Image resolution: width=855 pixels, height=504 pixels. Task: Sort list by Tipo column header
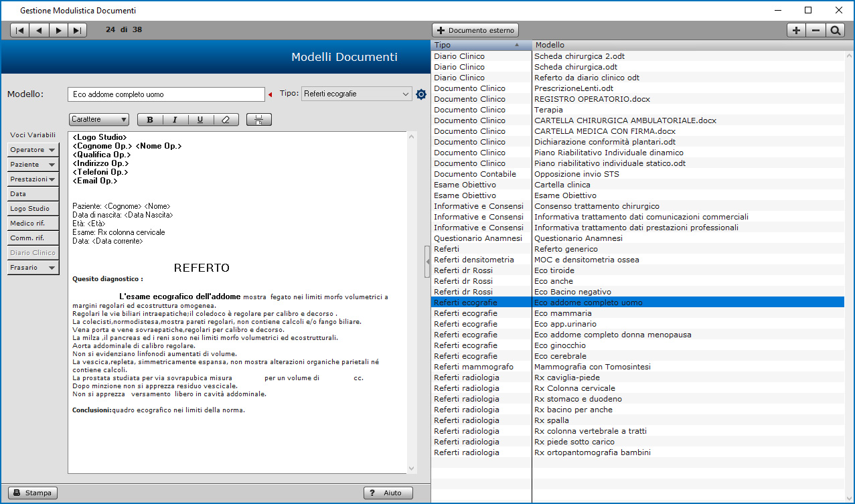[x=481, y=45]
